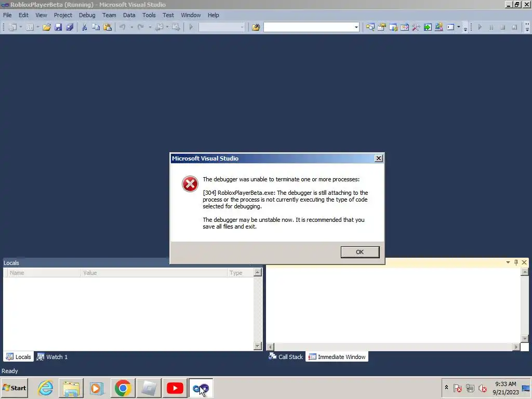Close the Microsoft Visual Studio error dialog
532x399 pixels.
pyautogui.click(x=379, y=158)
